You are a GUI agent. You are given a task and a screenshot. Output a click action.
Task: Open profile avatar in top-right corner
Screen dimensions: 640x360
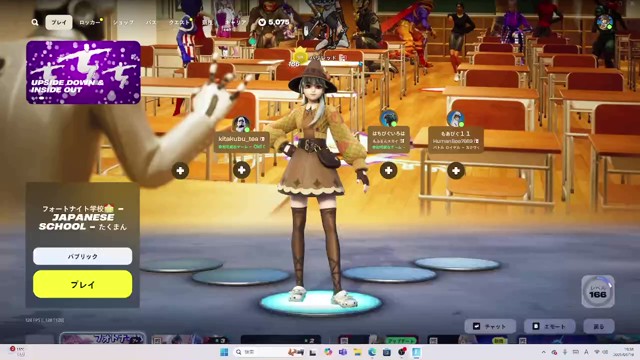(x=604, y=22)
